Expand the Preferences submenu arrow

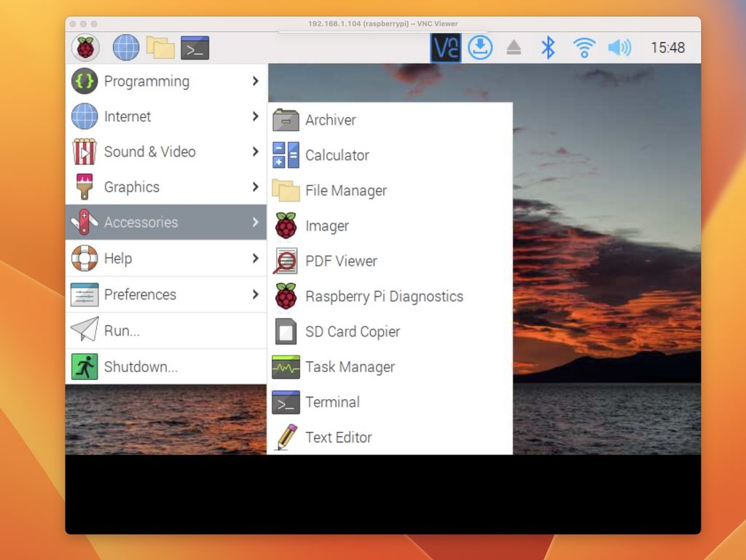pyautogui.click(x=256, y=294)
